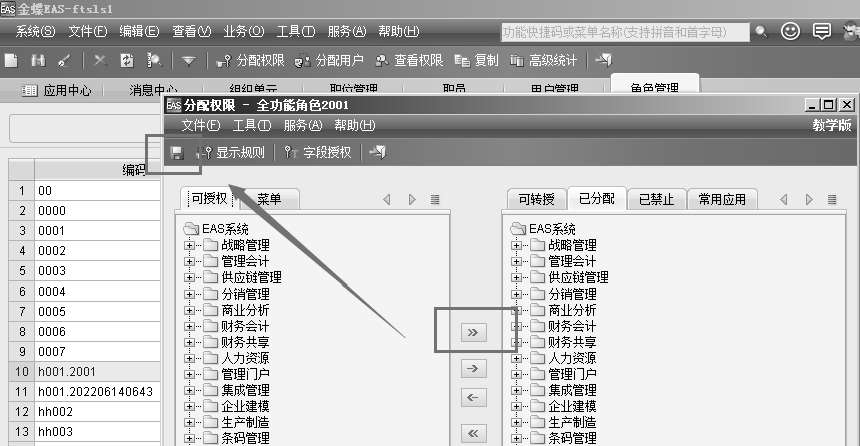Expand 管理会计 in the 可授权 tree
The width and height of the screenshot is (860, 446).
189,261
